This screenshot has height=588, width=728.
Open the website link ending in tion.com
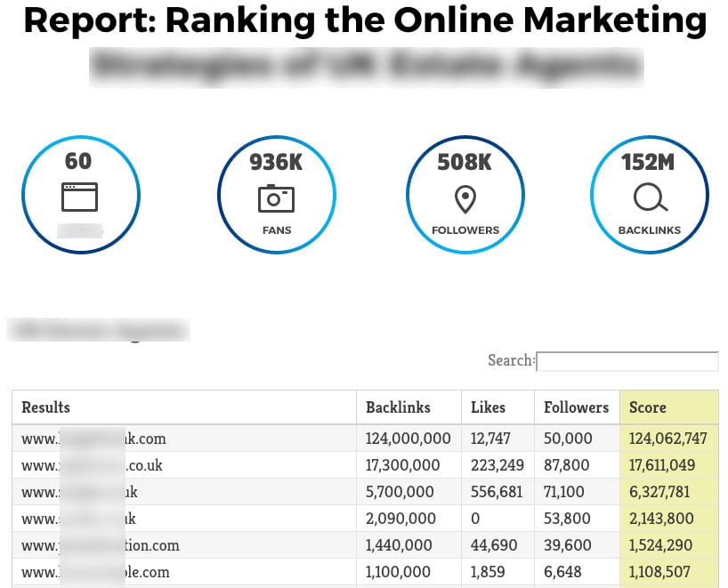[101, 545]
